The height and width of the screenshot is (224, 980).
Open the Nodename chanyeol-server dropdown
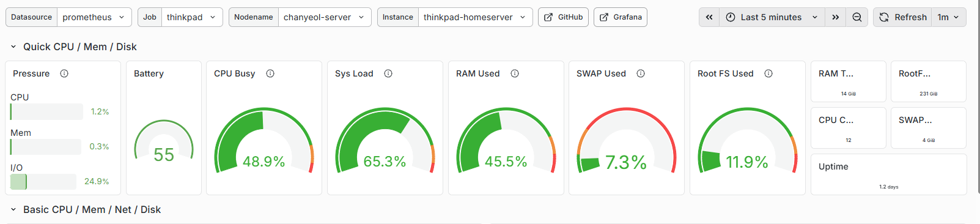pyautogui.click(x=325, y=17)
